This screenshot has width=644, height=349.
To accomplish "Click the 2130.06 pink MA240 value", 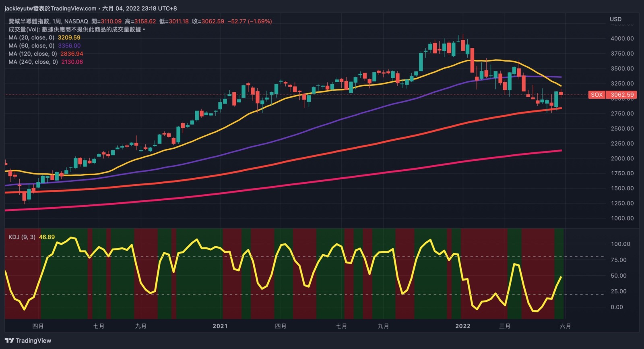I will click(x=72, y=62).
